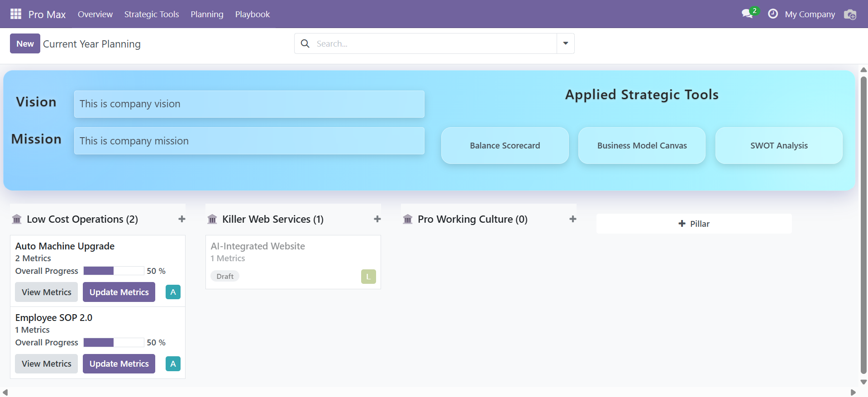Viewport: 868px width, 397px height.
Task: Expand the search options dropdown arrow
Action: point(566,43)
